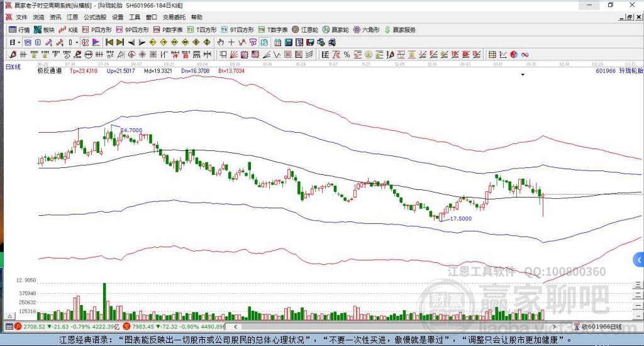Open the 浏览 menu
This screenshot has height=346, width=644.
click(38, 17)
